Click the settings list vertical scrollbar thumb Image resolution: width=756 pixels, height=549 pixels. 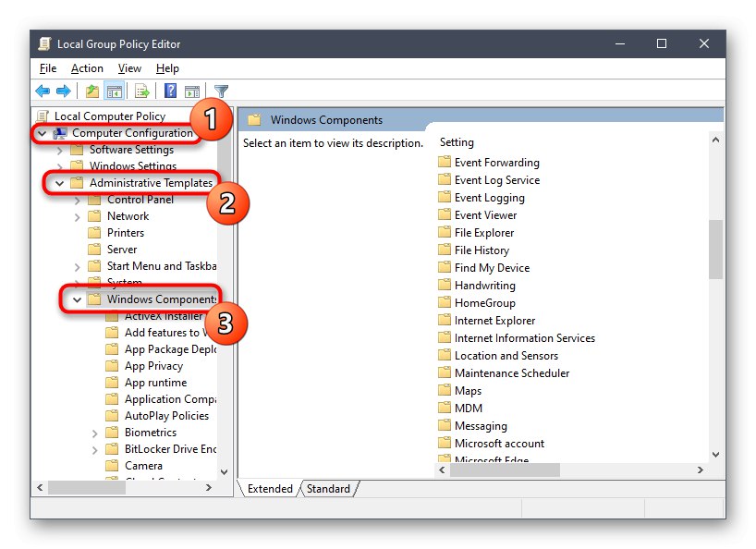tap(715, 249)
